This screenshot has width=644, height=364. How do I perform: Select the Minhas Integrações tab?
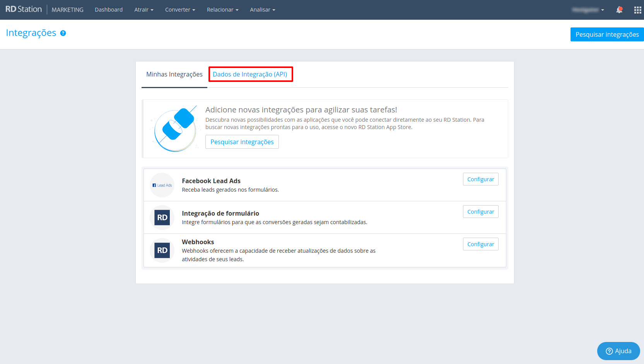click(x=174, y=74)
